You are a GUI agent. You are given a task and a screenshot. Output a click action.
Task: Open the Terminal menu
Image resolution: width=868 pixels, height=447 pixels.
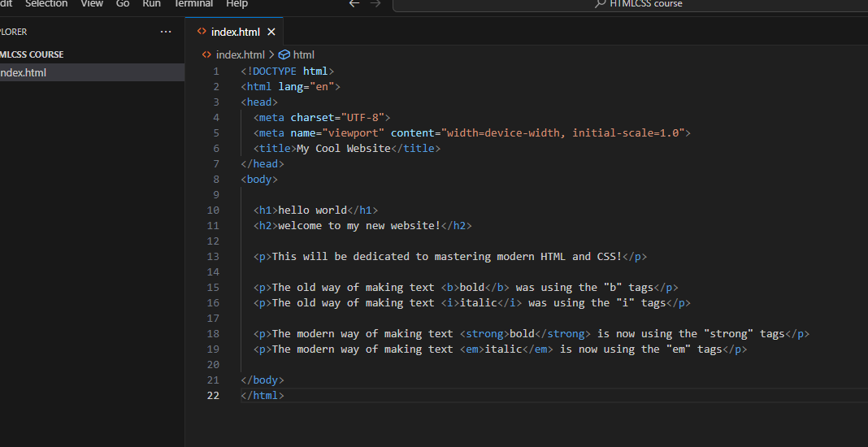click(x=193, y=4)
